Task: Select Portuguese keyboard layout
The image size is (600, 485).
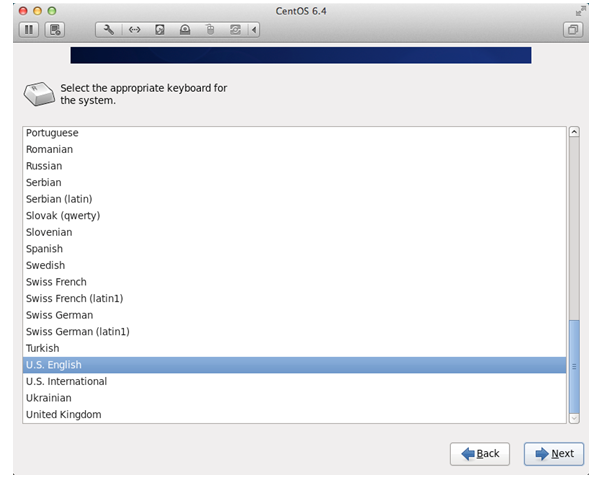Action: point(52,133)
